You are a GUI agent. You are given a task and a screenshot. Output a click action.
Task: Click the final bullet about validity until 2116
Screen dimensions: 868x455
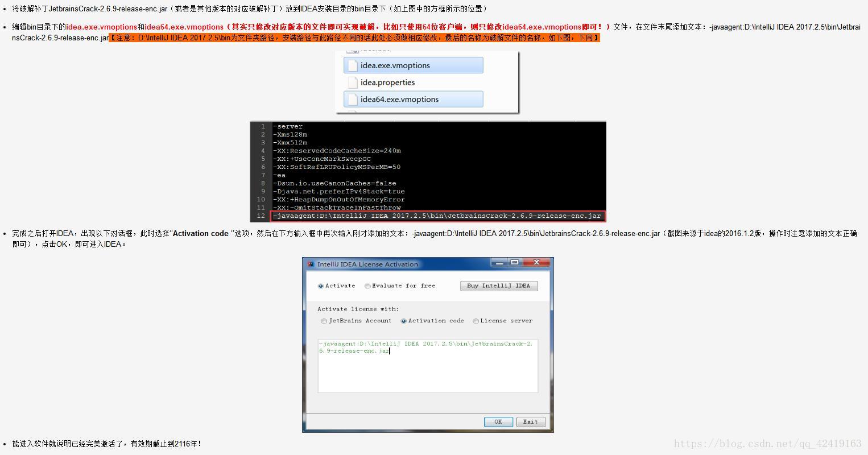coord(107,444)
